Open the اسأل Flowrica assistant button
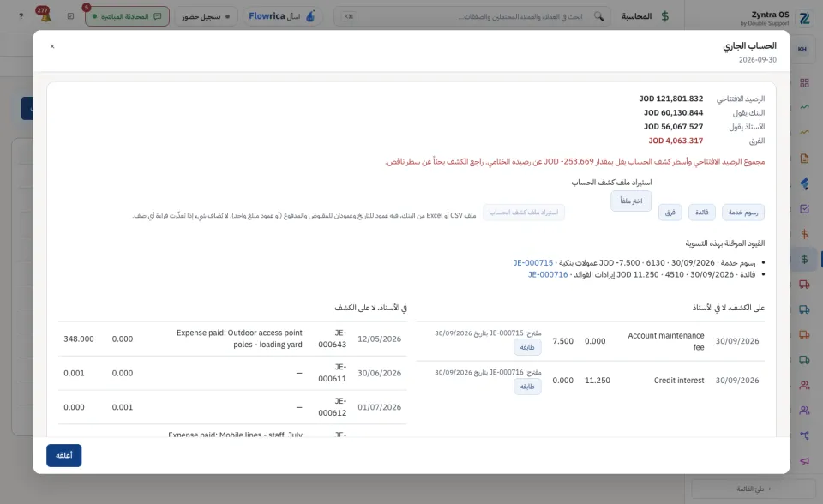This screenshot has width=823, height=504. click(282, 16)
